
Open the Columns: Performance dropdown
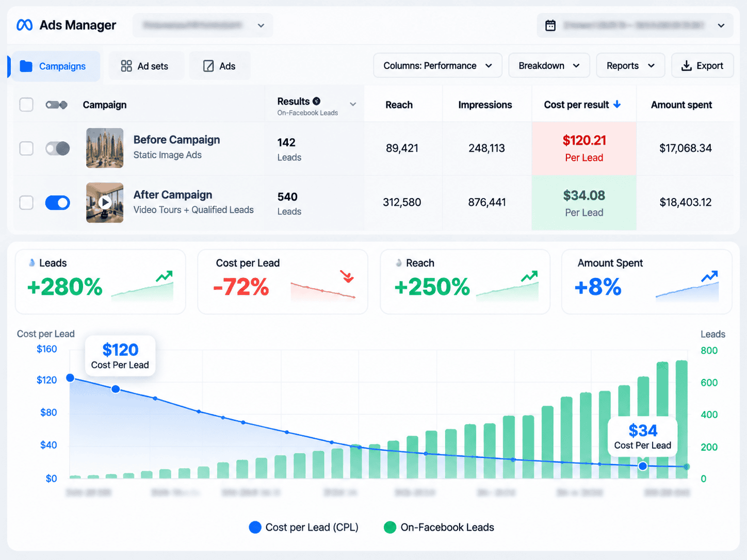pyautogui.click(x=437, y=65)
